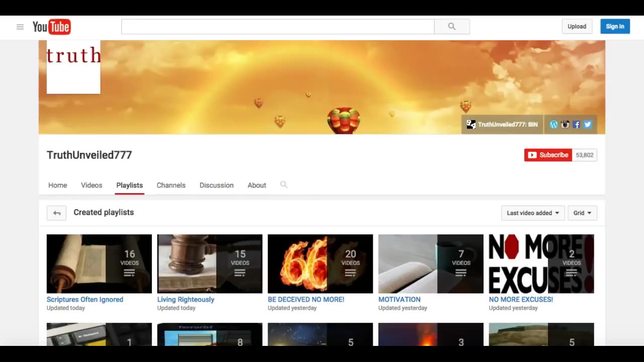Click the back arrow beside Created playlists
The height and width of the screenshot is (362, 644).
click(56, 213)
